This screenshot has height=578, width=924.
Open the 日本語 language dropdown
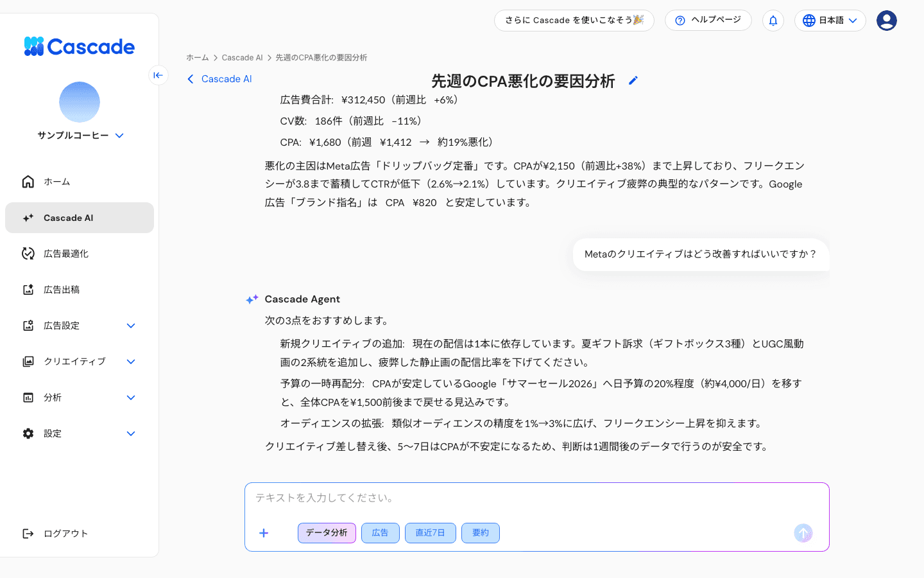[830, 21]
